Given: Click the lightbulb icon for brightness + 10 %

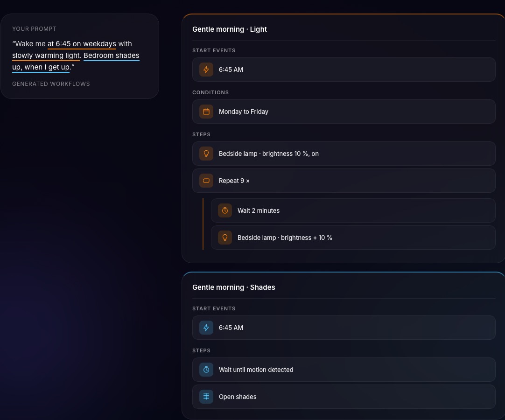Looking at the screenshot, I should 225,238.
